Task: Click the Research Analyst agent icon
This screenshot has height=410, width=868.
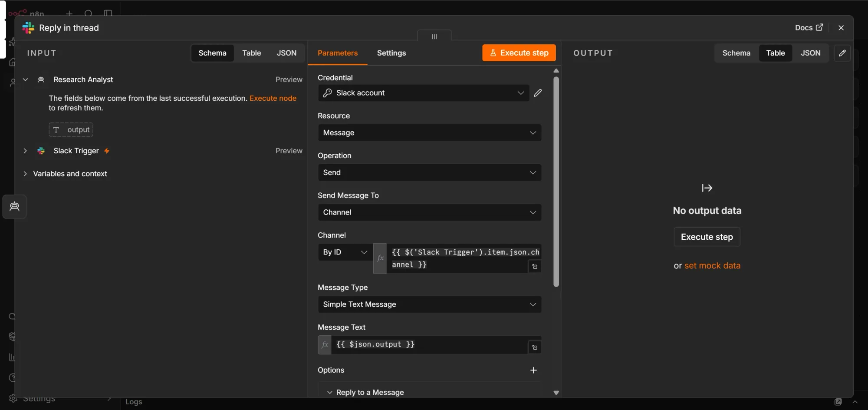Action: [41, 79]
